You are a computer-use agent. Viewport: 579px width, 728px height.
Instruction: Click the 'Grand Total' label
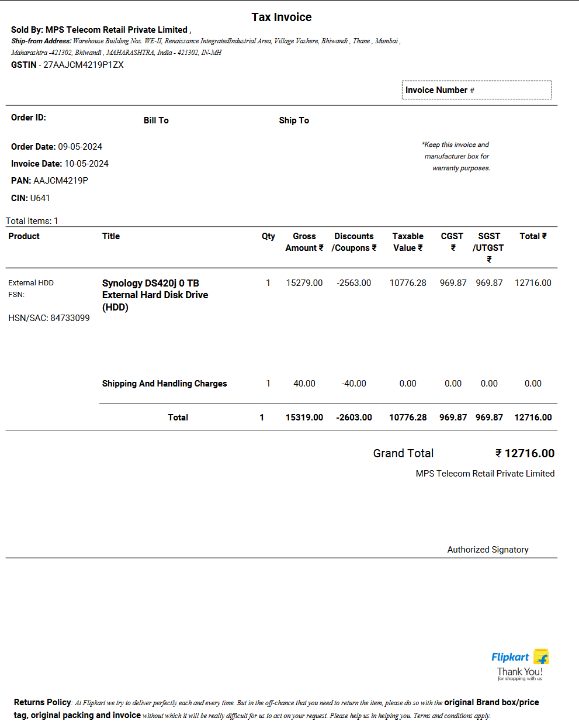[403, 453]
